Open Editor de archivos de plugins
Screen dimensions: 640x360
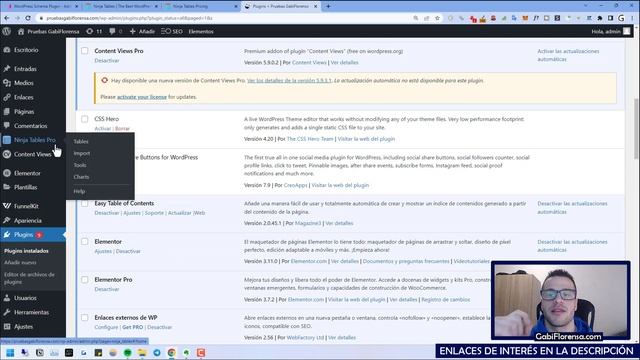[x=29, y=278]
